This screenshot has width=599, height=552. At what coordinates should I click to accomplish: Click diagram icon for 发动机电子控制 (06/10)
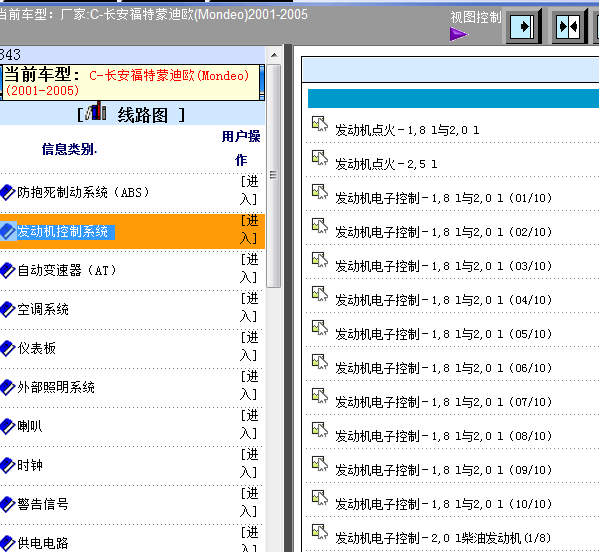[320, 362]
